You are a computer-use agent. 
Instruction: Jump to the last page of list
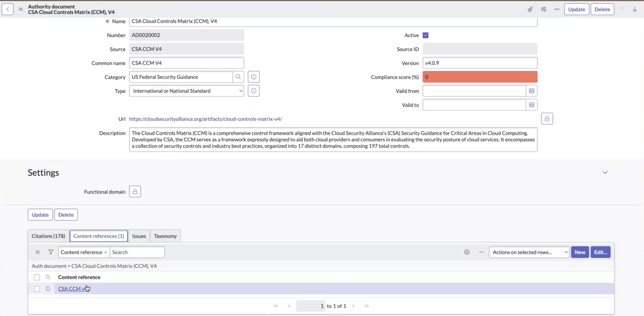367,306
